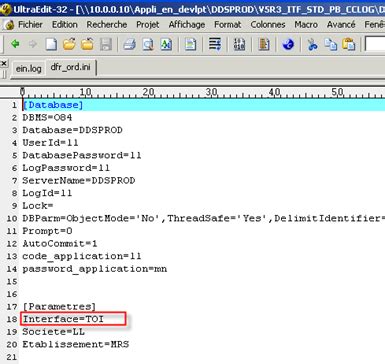This screenshot has height=364, width=385.
Task: Click the cut scissors icon
Action: 312,44
